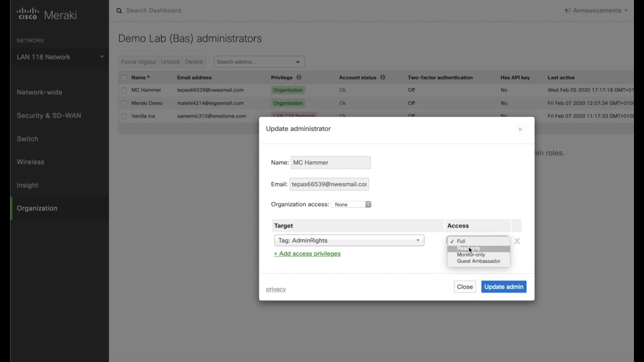Click the Unlock button
644x362 pixels.
pyautogui.click(x=170, y=62)
